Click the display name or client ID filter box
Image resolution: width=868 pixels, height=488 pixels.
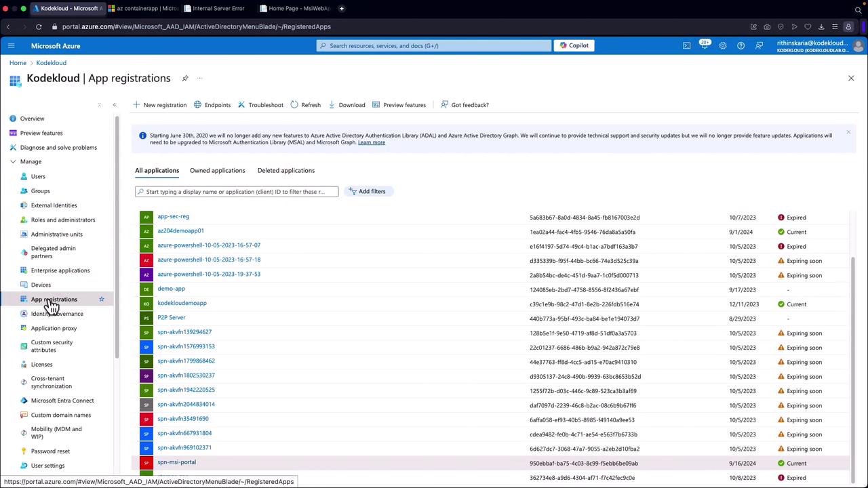(x=237, y=192)
